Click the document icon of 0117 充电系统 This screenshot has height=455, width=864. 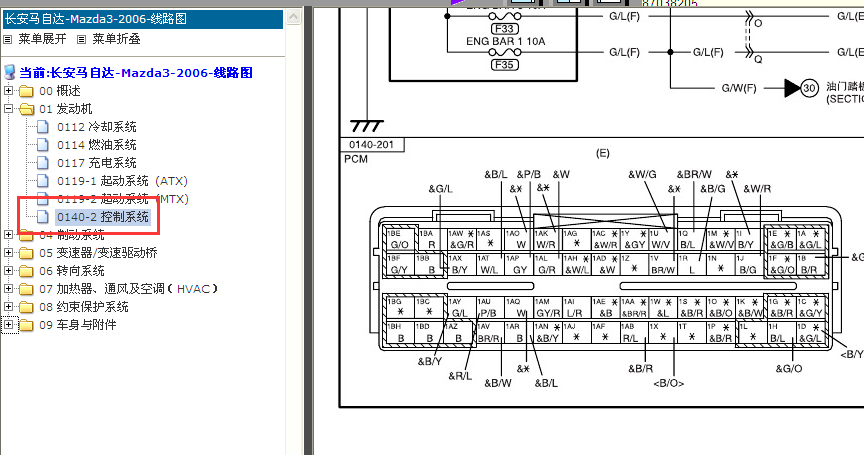tap(43, 163)
